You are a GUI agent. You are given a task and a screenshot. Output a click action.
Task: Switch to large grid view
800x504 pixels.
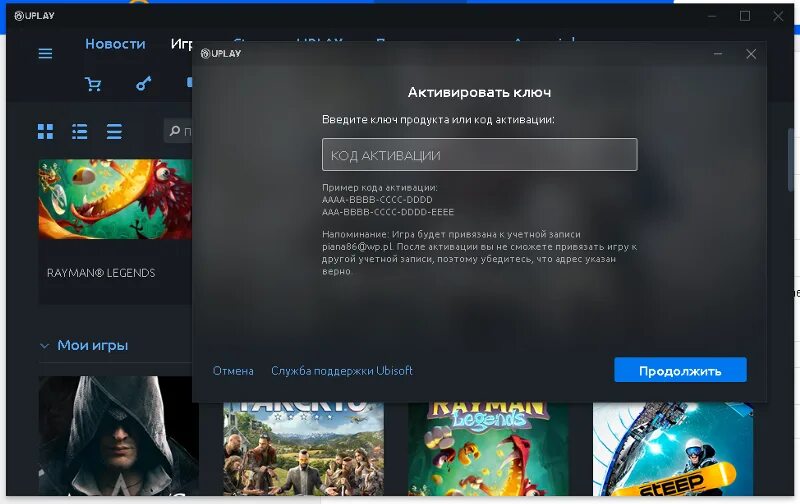45,132
